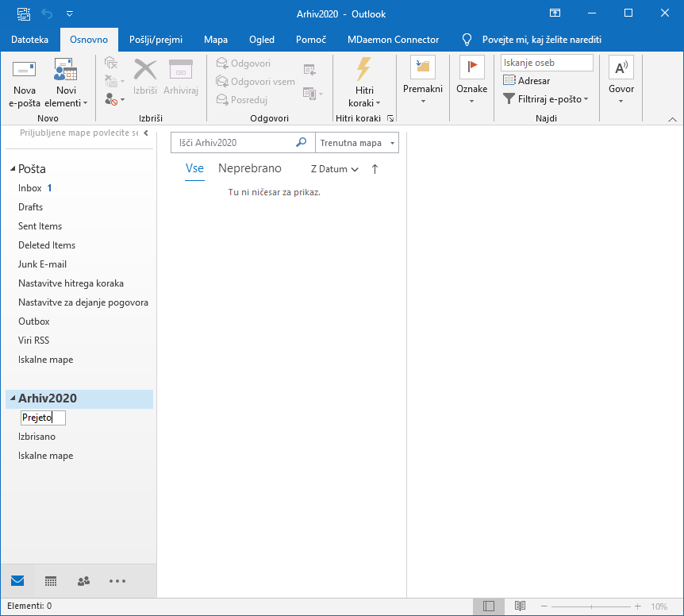Open the Datoteka tab
Viewport: 684px width, 616px height.
(29, 40)
